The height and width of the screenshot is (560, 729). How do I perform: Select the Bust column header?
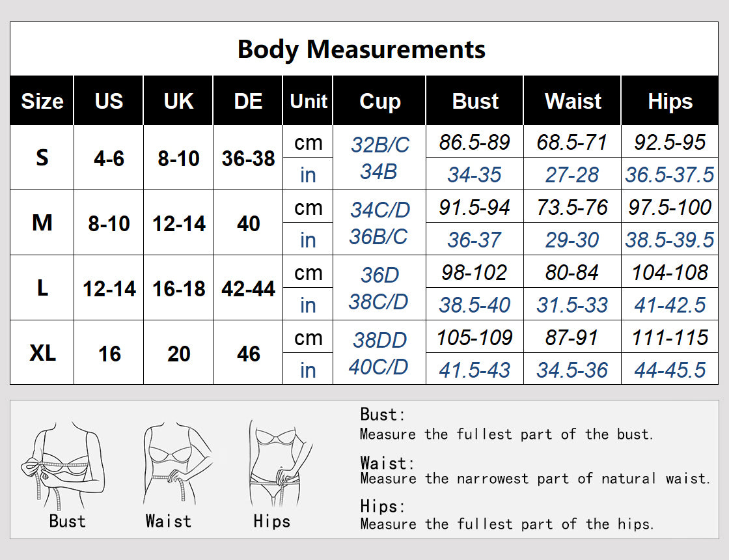pos(475,102)
